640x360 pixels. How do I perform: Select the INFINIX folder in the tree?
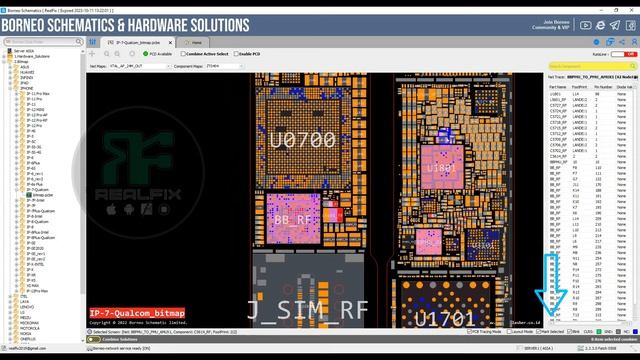27,78
